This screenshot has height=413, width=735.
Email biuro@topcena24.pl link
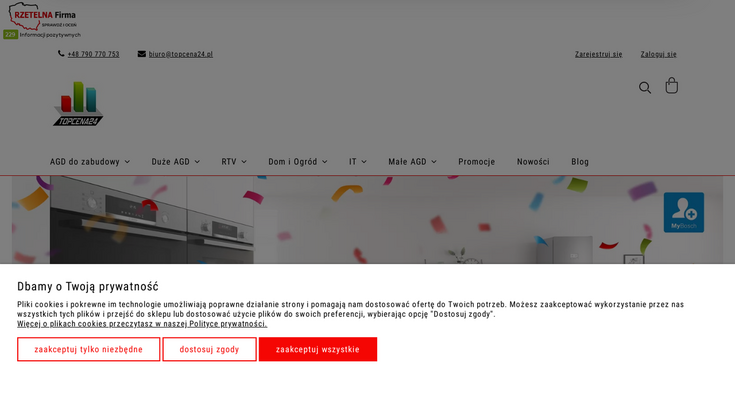180,54
